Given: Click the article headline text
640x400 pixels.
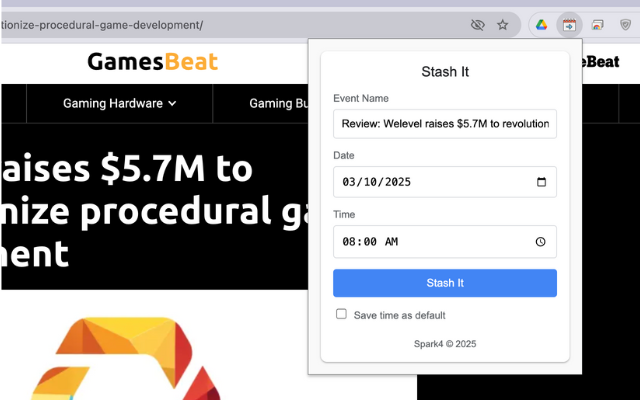Looking at the screenshot, I should click(x=155, y=210).
